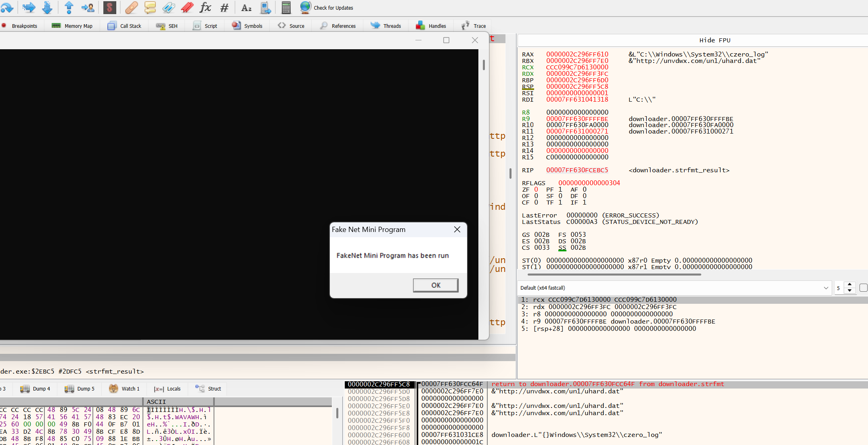
Task: Open the Labels blue tags icon
Action: point(168,7)
